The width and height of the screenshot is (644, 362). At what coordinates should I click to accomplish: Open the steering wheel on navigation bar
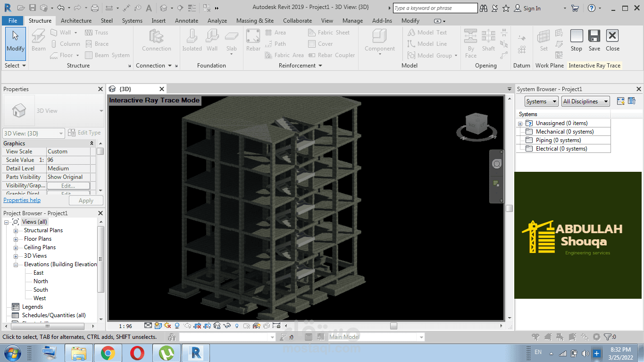[x=496, y=164]
